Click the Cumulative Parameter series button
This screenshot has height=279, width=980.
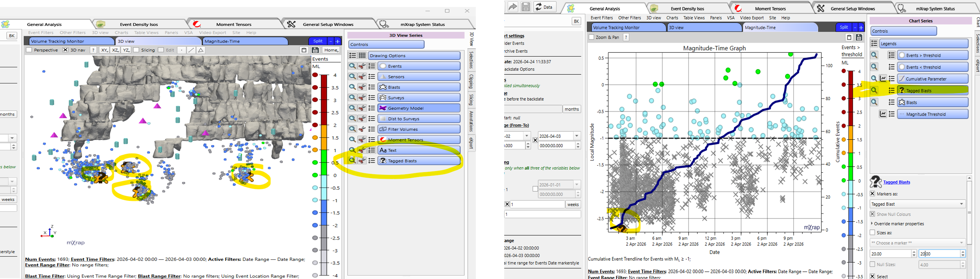pos(932,79)
